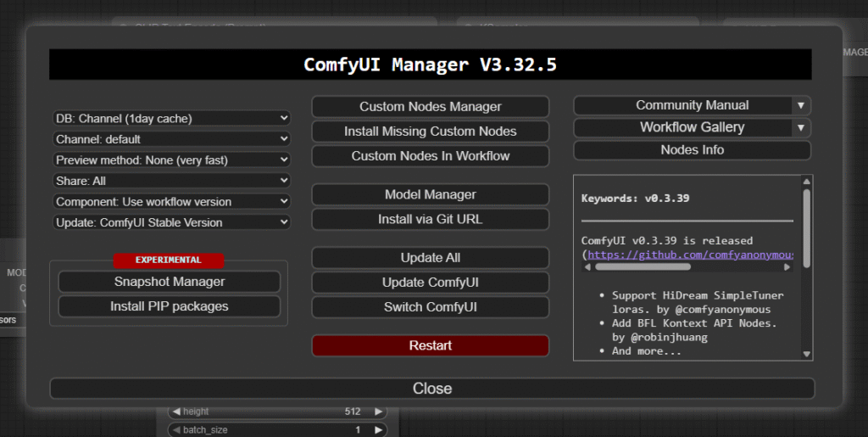Image resolution: width=868 pixels, height=437 pixels.
Task: Click horizontal scrollbar left arrow in news
Action: (587, 267)
